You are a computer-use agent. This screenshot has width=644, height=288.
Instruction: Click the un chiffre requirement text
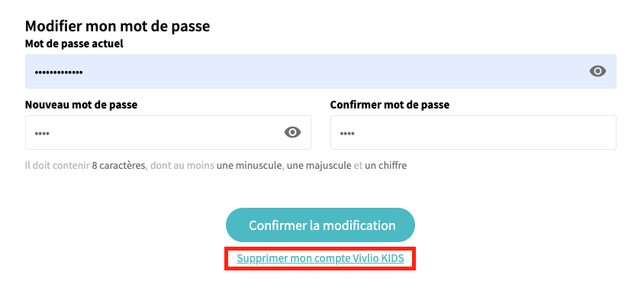(385, 166)
